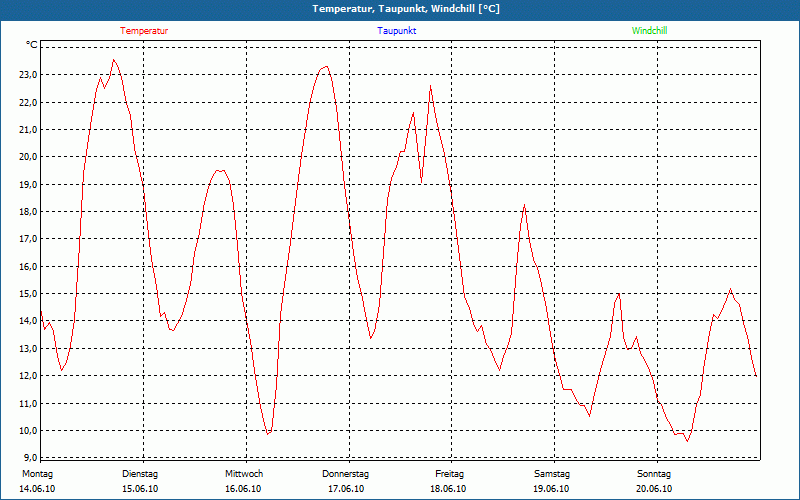This screenshot has height=500, width=800.
Task: Click the 9,0 y-axis value
Action: 31,457
